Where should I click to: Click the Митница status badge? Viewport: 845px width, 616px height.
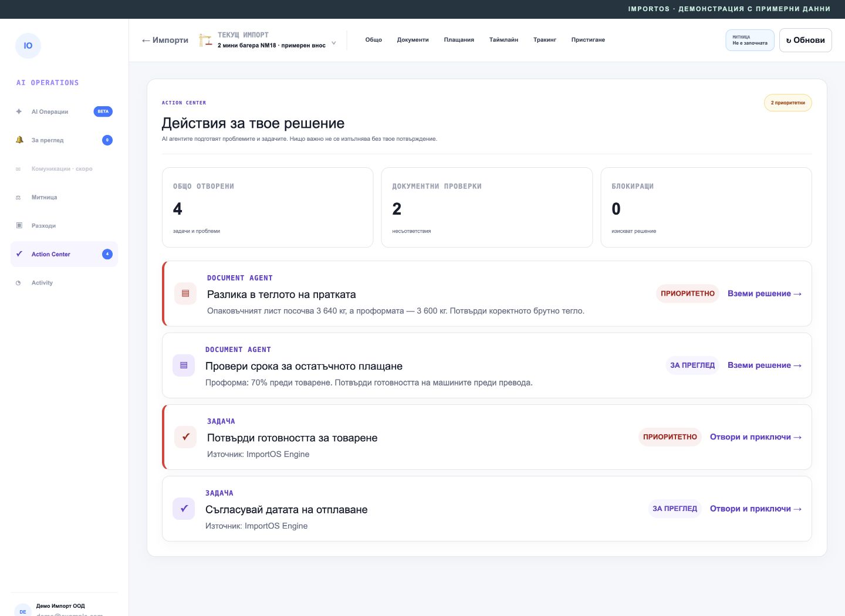tap(750, 40)
